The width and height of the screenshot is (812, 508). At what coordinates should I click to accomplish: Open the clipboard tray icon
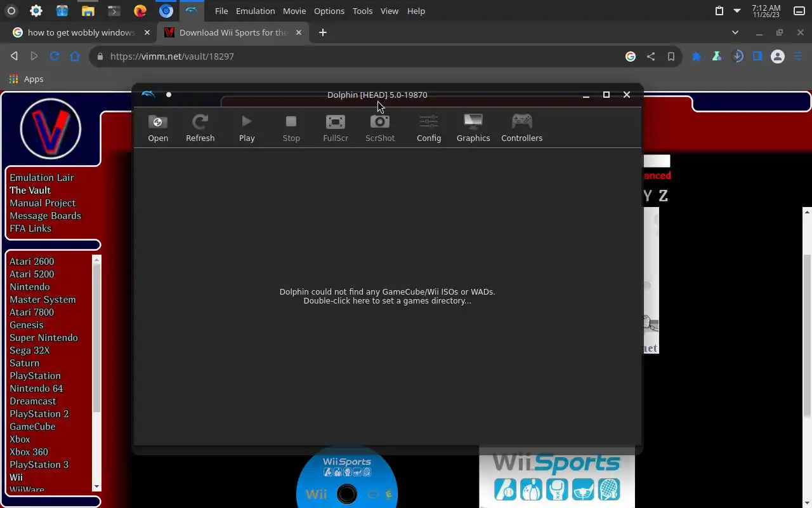(719, 11)
